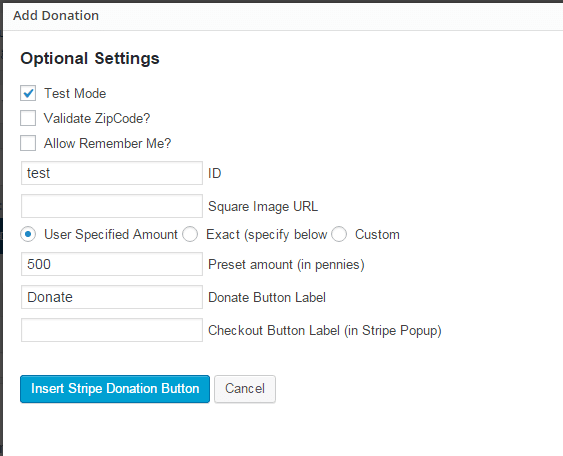Click the Allow Remember Me label
The height and width of the screenshot is (456, 563).
click(x=107, y=144)
